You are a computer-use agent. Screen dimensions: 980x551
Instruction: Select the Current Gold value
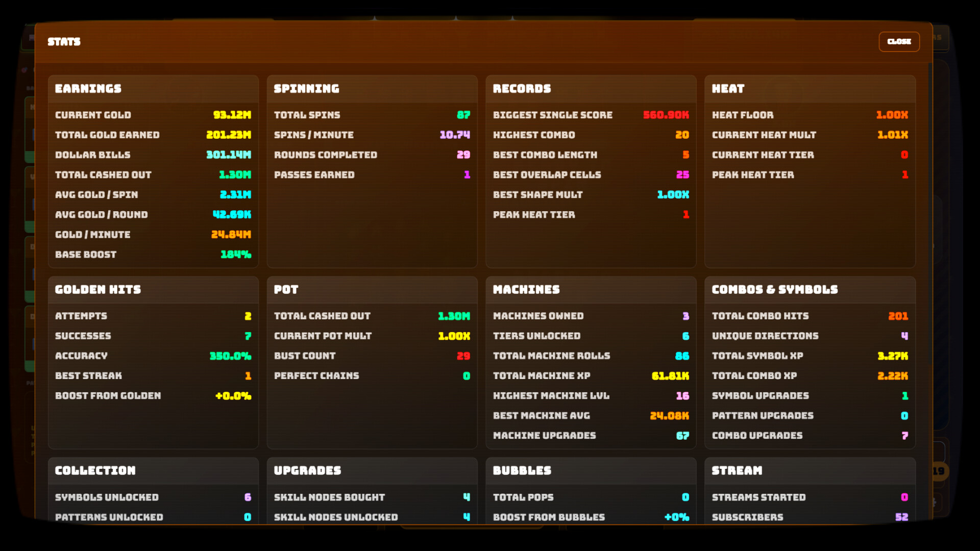tap(232, 115)
